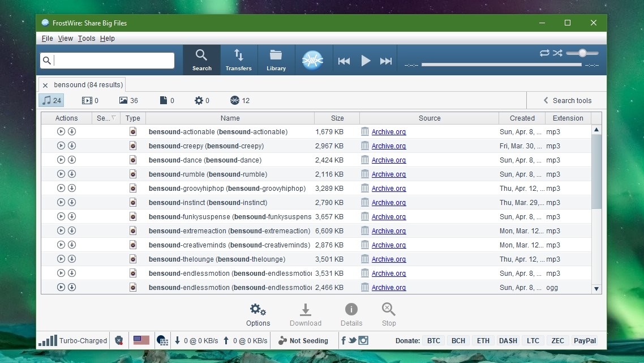
Task: Download the bensound-dance track
Action: click(72, 160)
